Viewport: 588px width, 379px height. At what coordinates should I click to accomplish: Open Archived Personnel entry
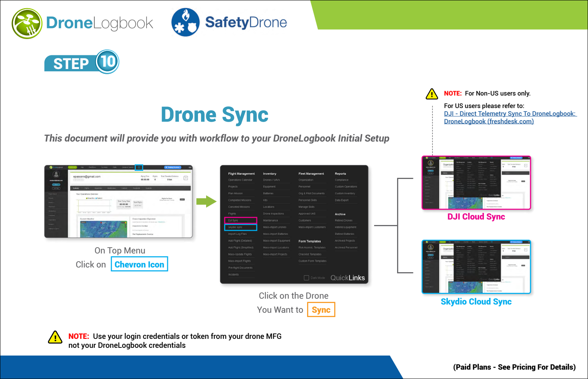click(x=346, y=247)
